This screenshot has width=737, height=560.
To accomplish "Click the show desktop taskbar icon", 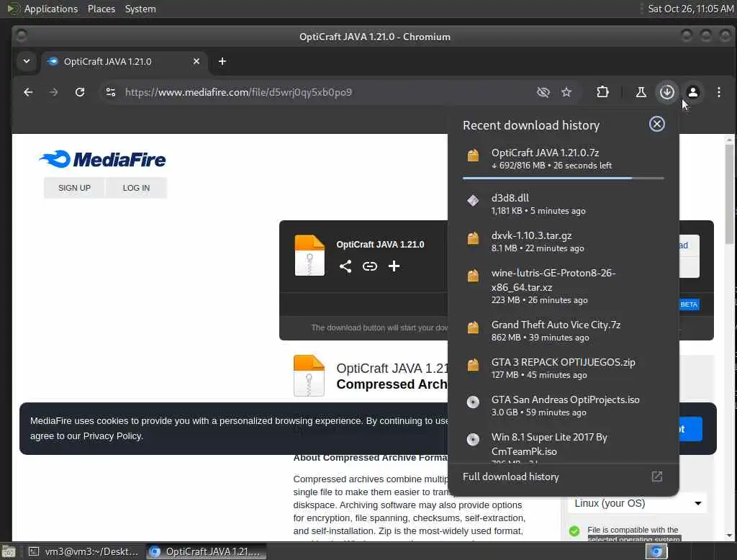I will tap(9, 551).
